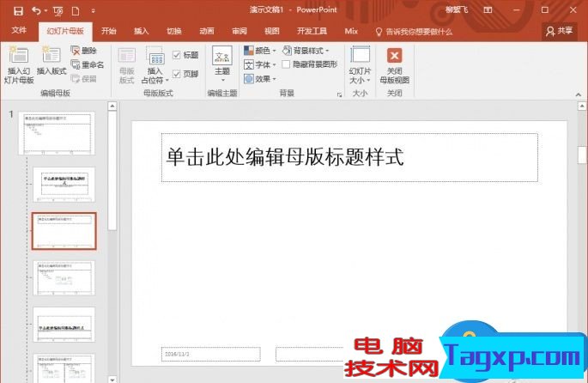Switch to the 插入 tab
The width and height of the screenshot is (588, 383).
[x=142, y=31]
